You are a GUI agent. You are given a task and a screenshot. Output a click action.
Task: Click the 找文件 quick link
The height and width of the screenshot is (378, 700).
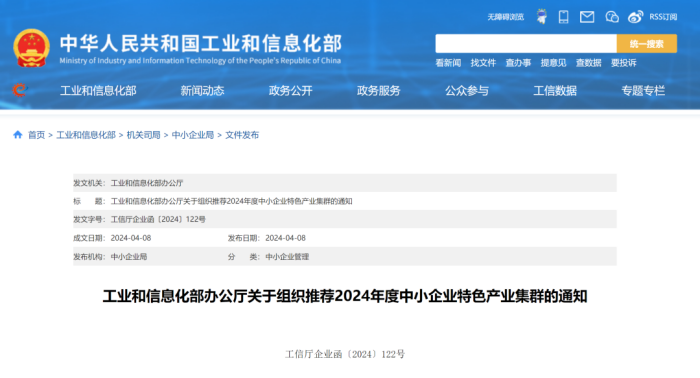click(483, 63)
